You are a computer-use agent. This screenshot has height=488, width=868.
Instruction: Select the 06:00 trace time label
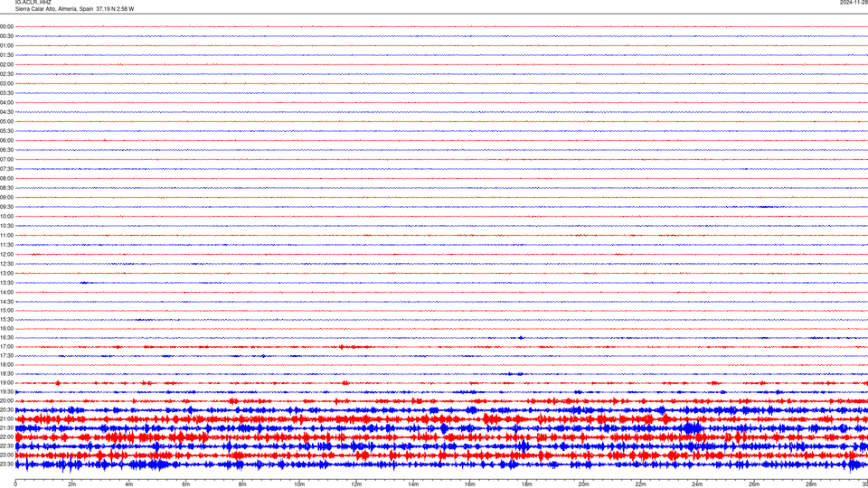pos(6,141)
